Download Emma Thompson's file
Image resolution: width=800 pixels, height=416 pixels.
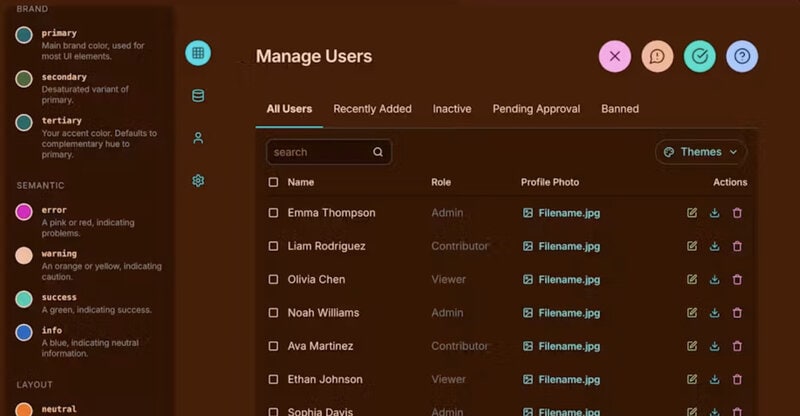click(x=714, y=213)
